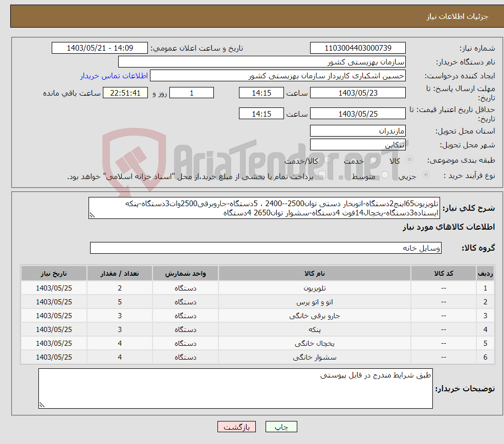Click the price validity date 1403/05/25 field

point(358,114)
